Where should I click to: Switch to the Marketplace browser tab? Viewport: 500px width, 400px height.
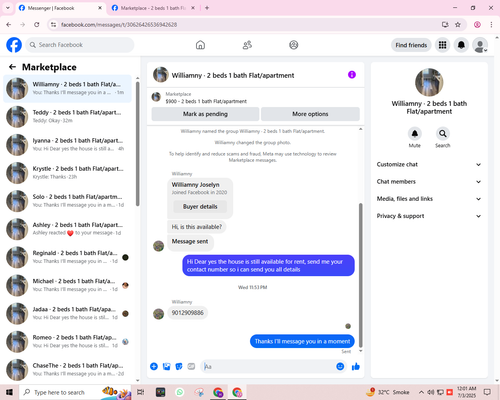(x=153, y=8)
